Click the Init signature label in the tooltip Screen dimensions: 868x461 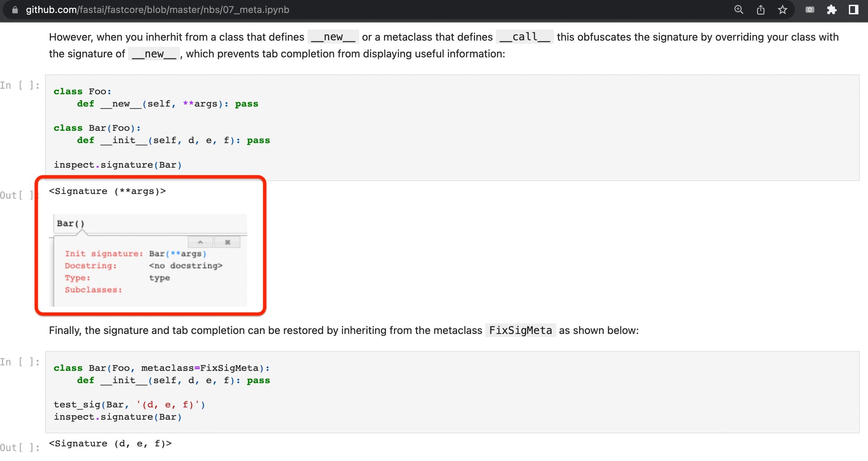coord(104,254)
